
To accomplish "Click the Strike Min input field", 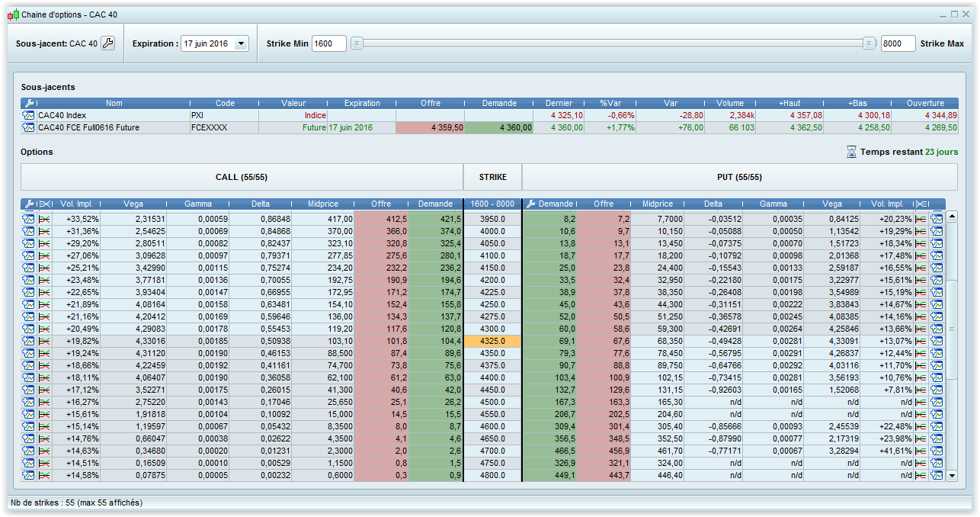I will [x=328, y=43].
